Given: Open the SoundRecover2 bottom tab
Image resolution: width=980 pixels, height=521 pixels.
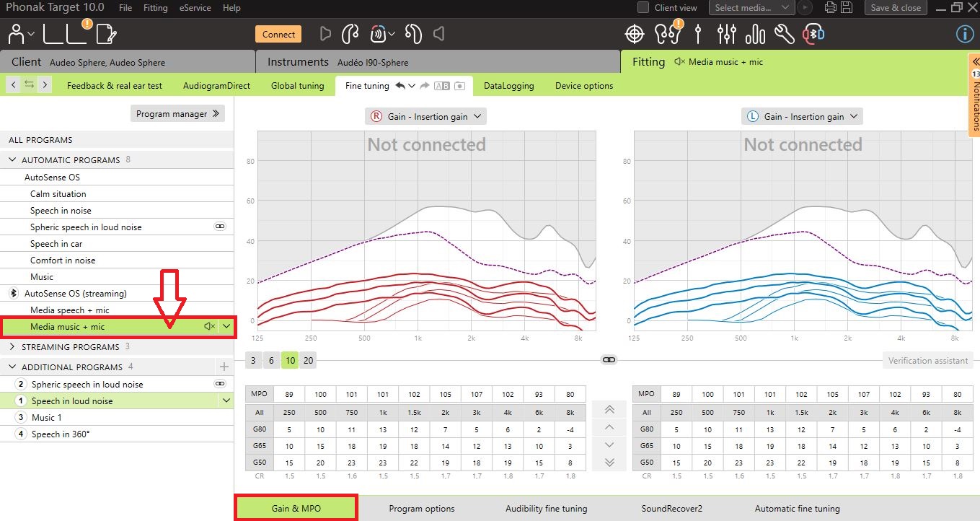Looking at the screenshot, I should pos(671,508).
